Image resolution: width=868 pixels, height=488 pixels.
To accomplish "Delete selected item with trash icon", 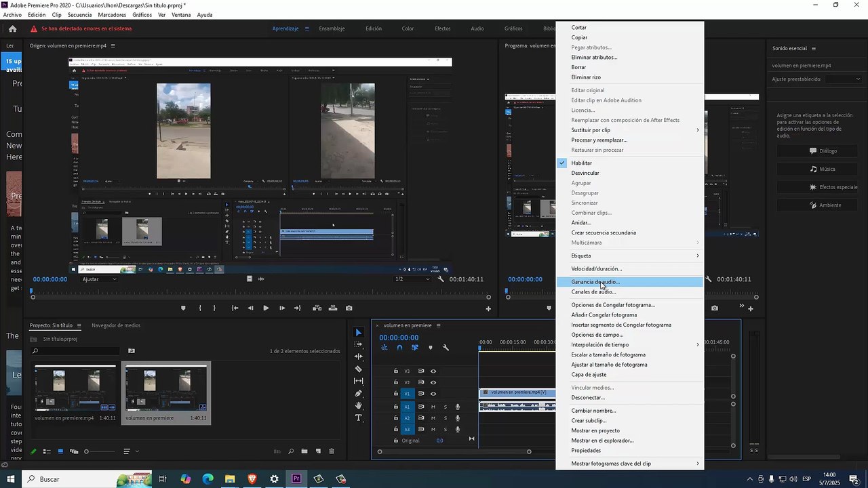I will click(332, 451).
